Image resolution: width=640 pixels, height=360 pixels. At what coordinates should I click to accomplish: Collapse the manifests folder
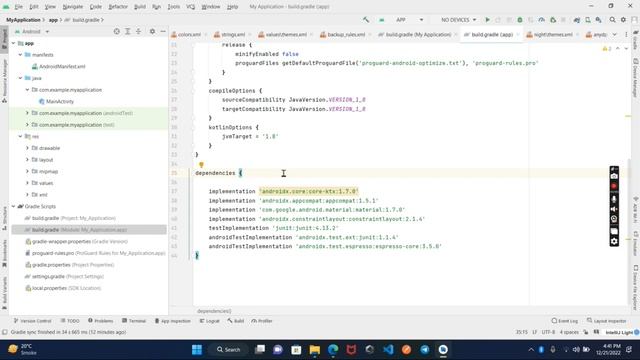click(x=20, y=55)
